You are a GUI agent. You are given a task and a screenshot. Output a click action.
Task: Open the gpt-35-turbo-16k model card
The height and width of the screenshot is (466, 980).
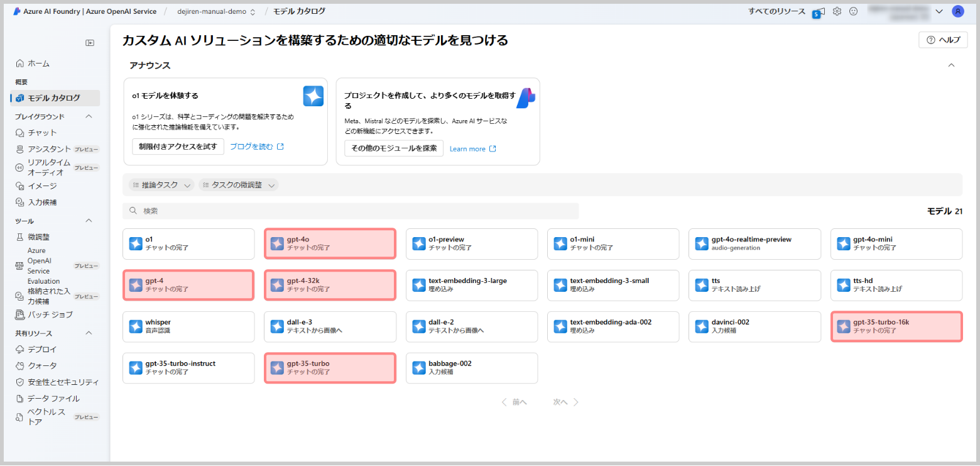pos(896,326)
